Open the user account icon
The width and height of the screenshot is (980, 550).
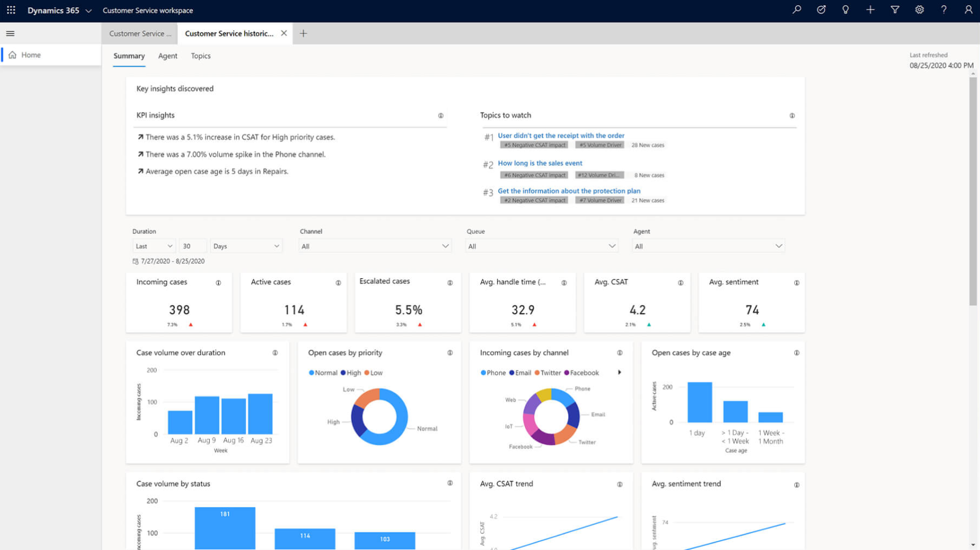click(968, 10)
